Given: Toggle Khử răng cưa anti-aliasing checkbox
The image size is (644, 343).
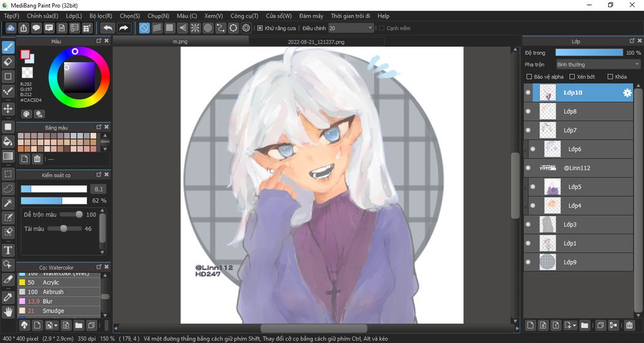Looking at the screenshot, I should 260,28.
